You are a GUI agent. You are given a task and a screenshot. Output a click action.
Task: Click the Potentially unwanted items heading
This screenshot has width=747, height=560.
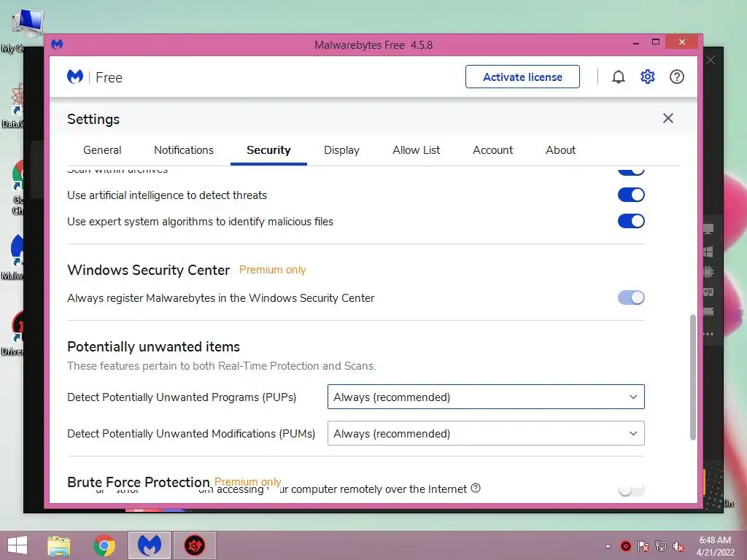[153, 346]
